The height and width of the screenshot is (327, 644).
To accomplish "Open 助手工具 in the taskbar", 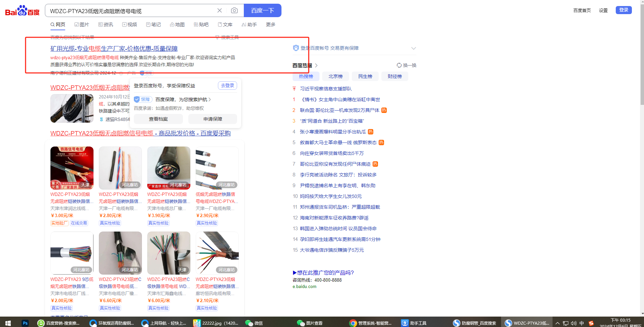I will (414, 323).
